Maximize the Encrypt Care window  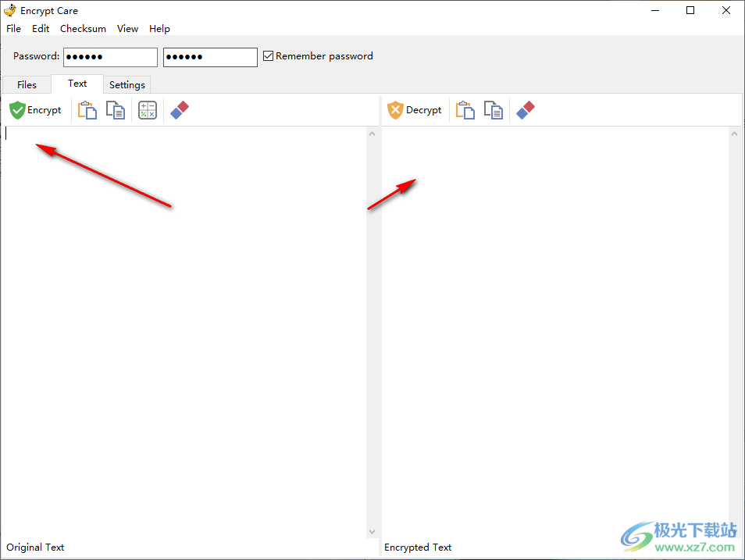click(690, 10)
